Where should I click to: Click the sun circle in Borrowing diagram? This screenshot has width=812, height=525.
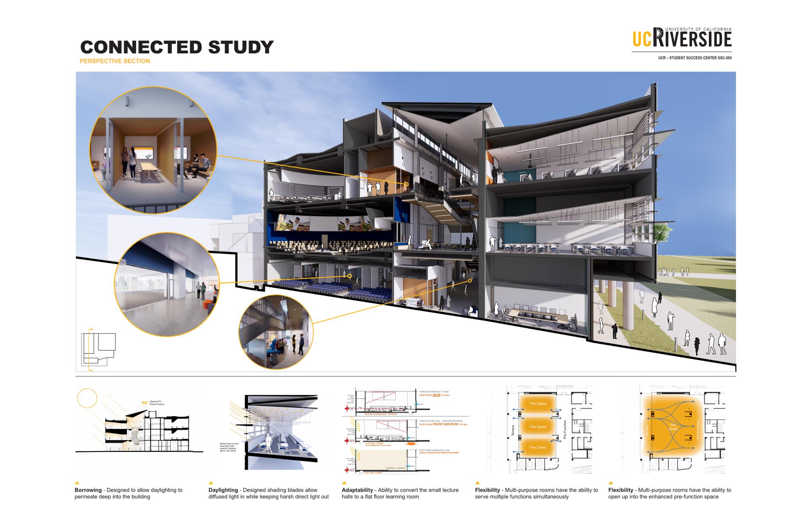tap(87, 398)
